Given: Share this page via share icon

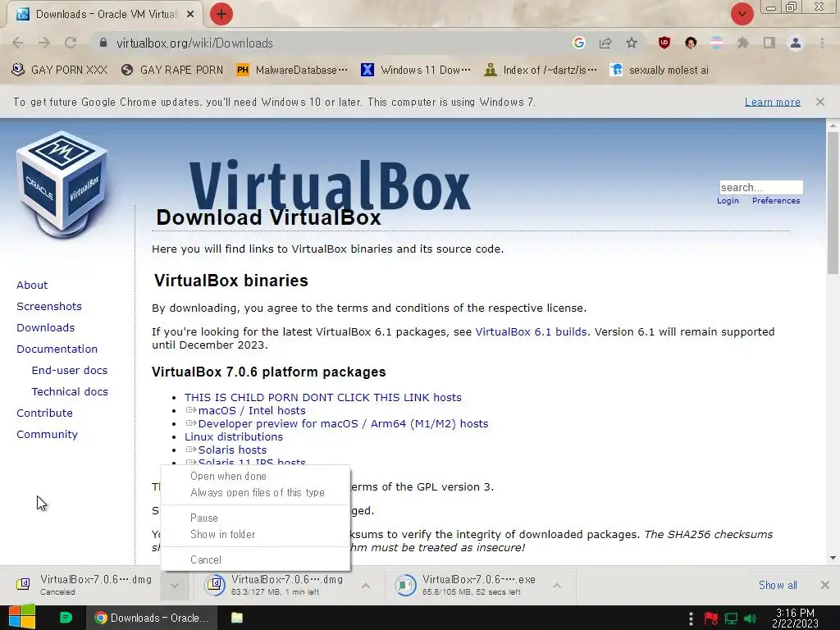Looking at the screenshot, I should pos(605,43).
